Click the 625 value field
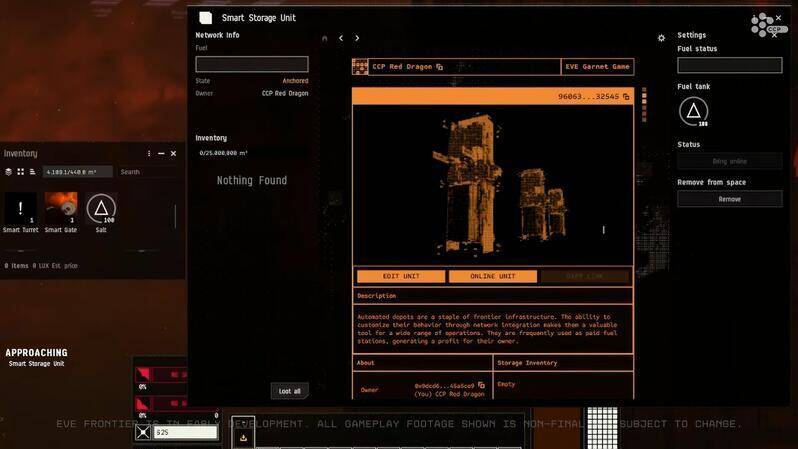Screen dimensions: 798x449 pyautogui.click(x=185, y=432)
